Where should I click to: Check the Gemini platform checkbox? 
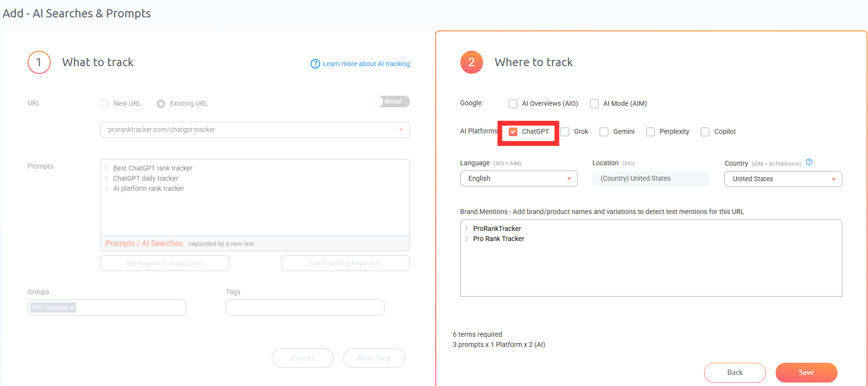click(604, 132)
